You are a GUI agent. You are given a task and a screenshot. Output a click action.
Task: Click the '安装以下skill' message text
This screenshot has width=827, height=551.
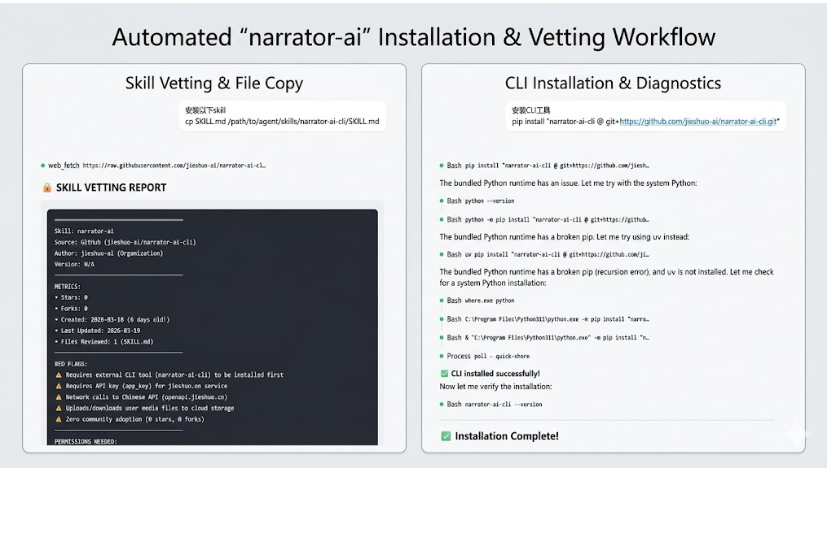coord(205,110)
